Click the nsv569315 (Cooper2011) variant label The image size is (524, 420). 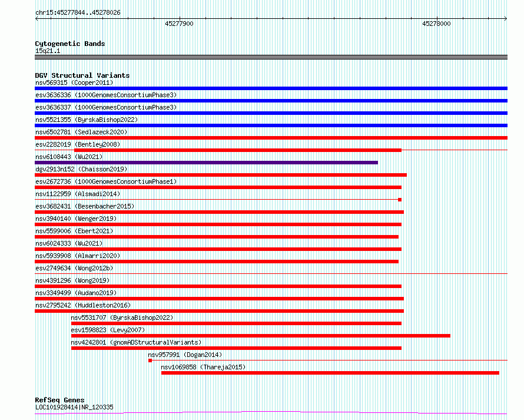pyautogui.click(x=74, y=82)
